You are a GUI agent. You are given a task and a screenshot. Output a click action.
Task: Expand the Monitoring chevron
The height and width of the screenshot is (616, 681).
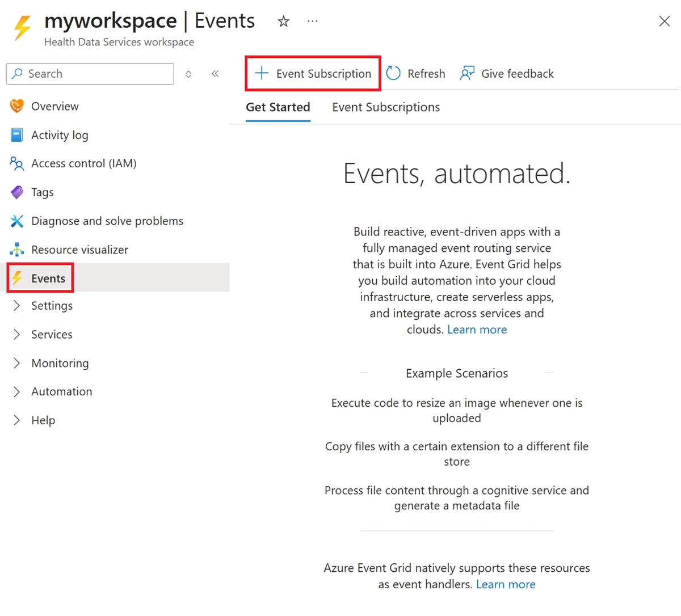[17, 363]
